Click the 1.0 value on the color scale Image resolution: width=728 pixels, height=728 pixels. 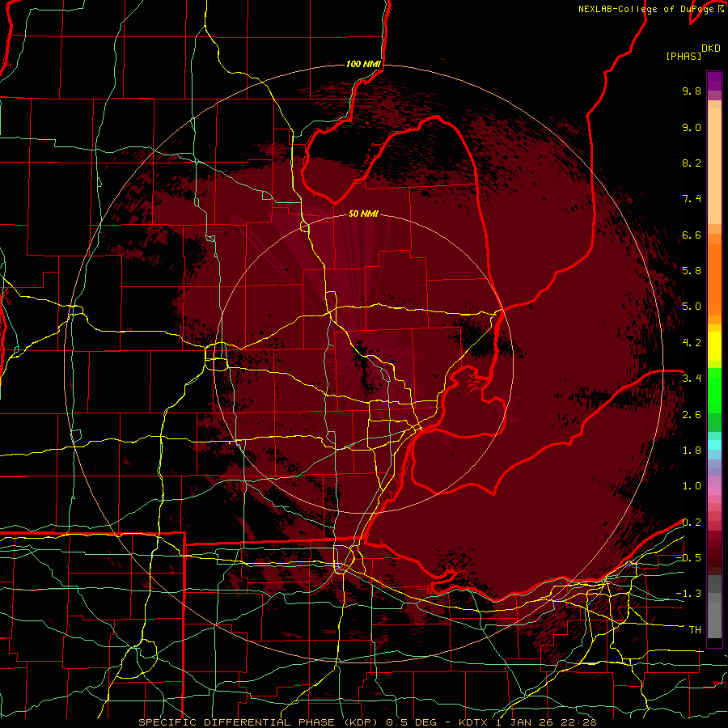click(692, 486)
